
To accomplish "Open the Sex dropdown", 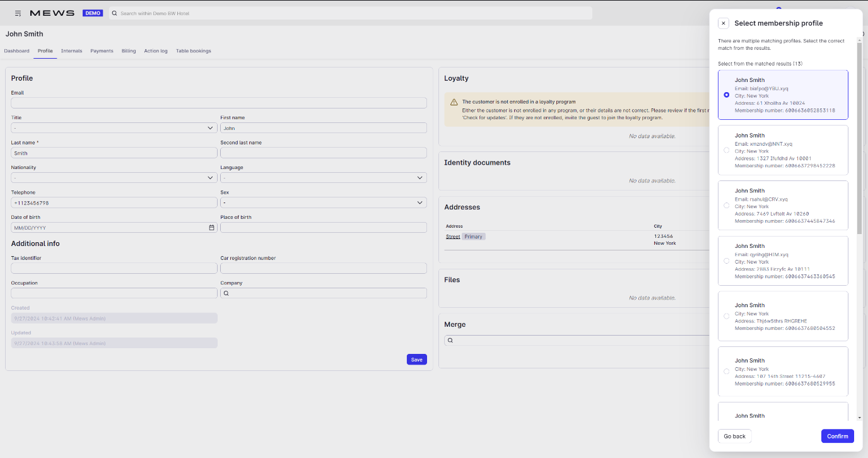I will [x=419, y=203].
